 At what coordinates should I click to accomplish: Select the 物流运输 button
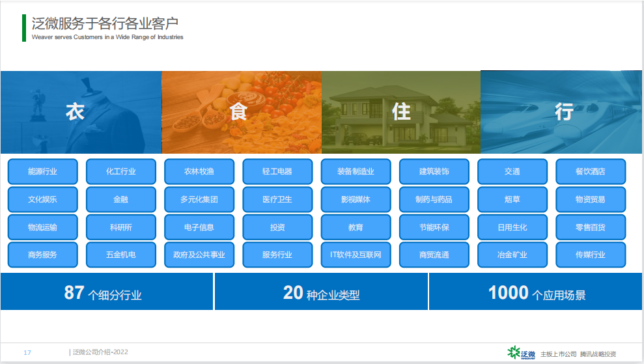pos(43,228)
